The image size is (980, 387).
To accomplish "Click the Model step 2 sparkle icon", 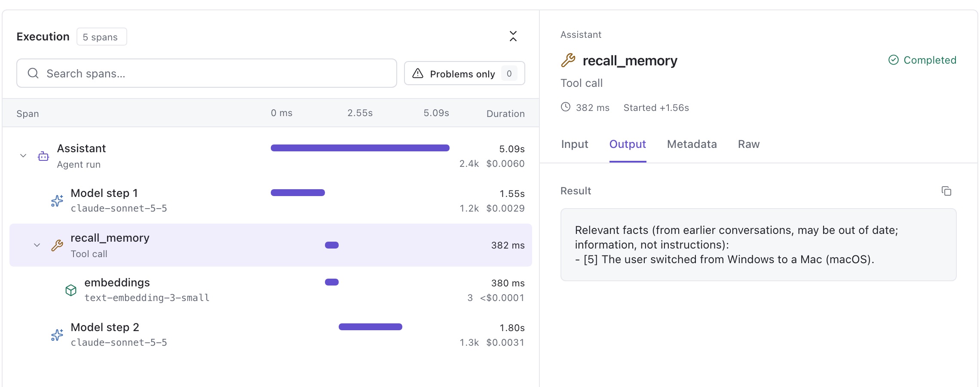I will click(57, 335).
